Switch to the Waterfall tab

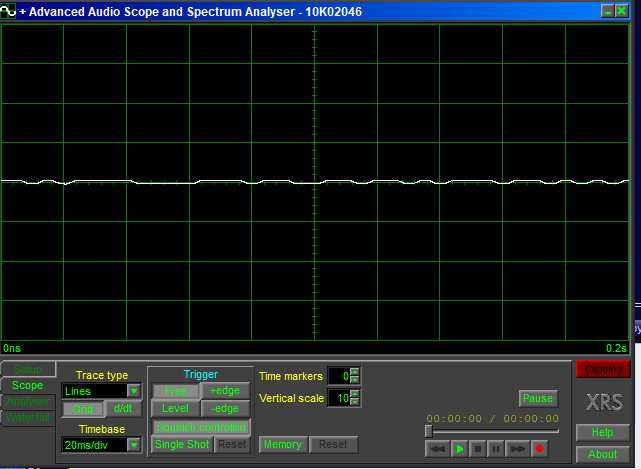tap(28, 417)
